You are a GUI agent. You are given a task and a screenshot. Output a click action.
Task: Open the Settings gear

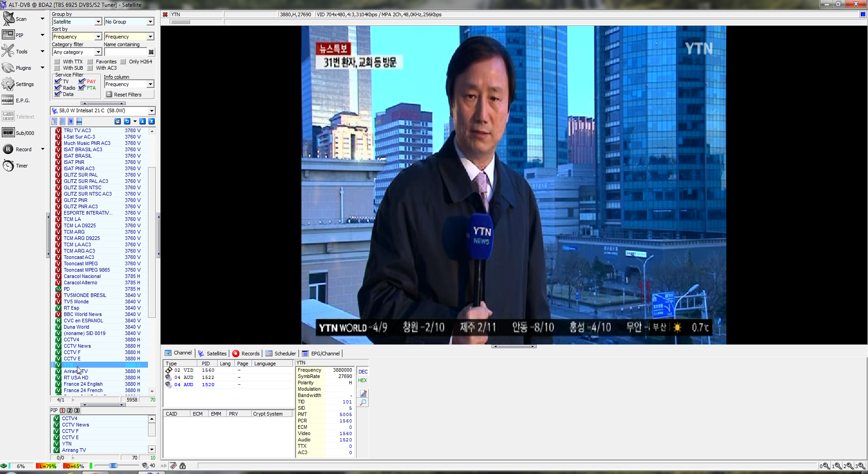18,84
